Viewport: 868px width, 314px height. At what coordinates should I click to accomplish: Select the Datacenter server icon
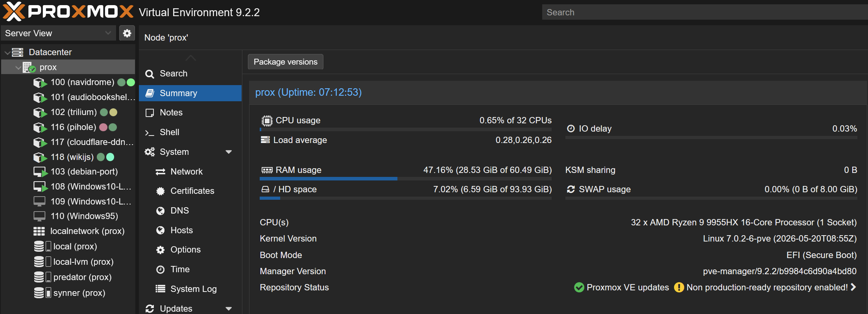tap(18, 52)
